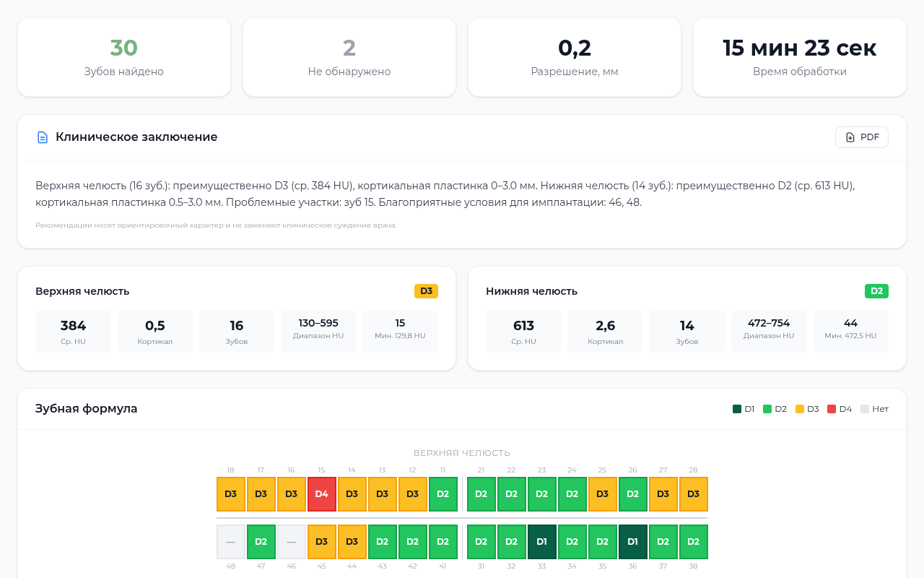
Task: Click lower jaw HU range 472–754 tile
Action: click(x=768, y=331)
